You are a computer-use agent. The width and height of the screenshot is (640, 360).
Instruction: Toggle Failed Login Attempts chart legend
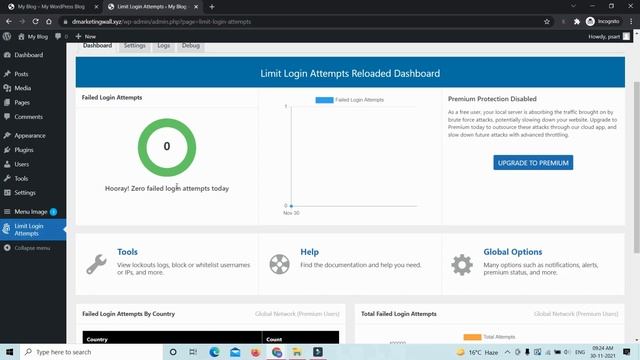coord(350,100)
